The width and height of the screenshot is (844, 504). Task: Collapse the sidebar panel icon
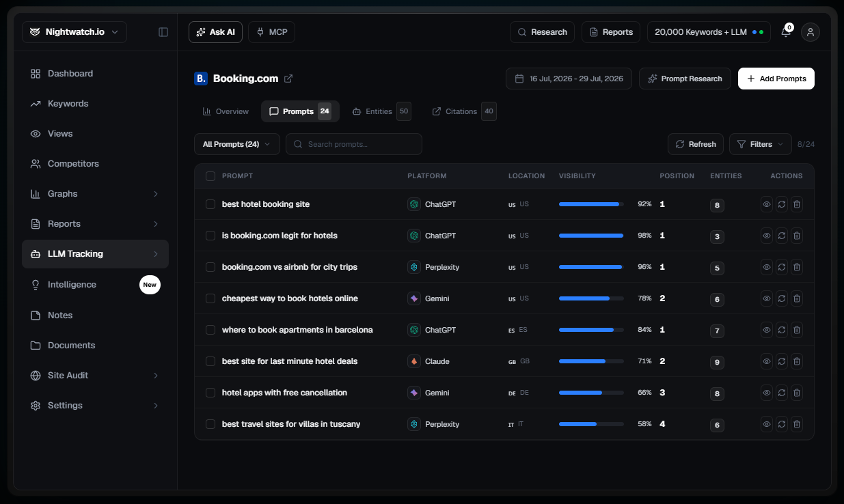(x=163, y=32)
